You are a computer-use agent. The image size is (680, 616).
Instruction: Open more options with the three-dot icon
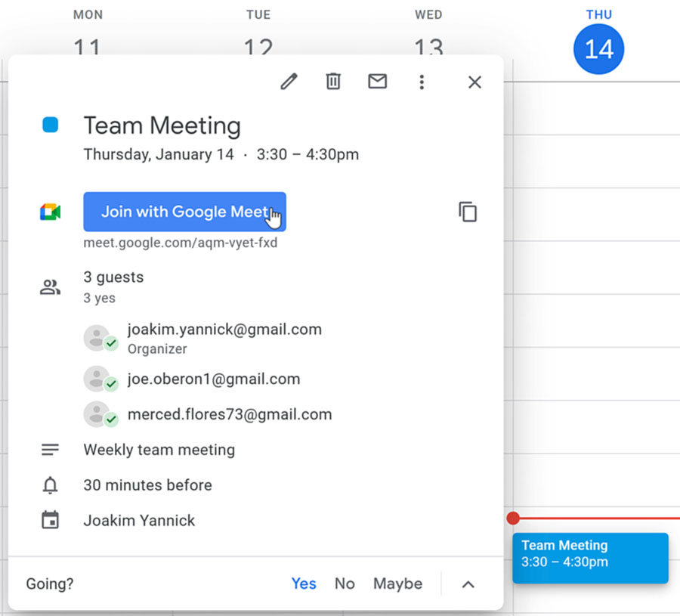click(x=422, y=82)
